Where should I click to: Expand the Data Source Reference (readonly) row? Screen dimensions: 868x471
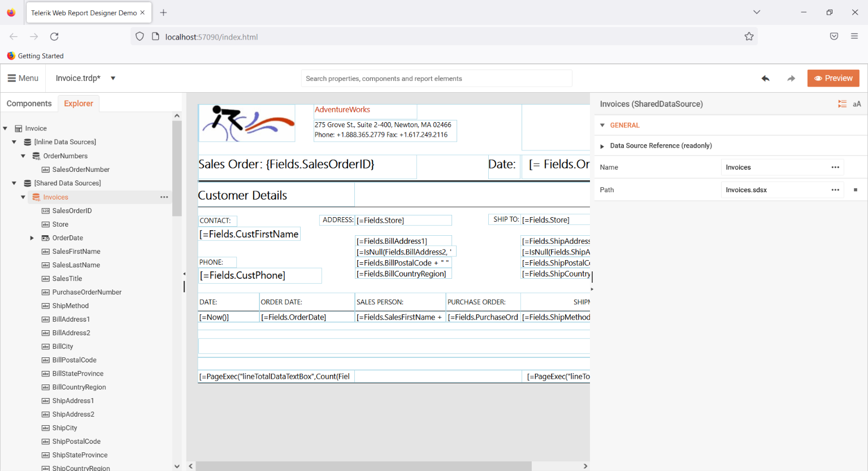pyautogui.click(x=602, y=145)
